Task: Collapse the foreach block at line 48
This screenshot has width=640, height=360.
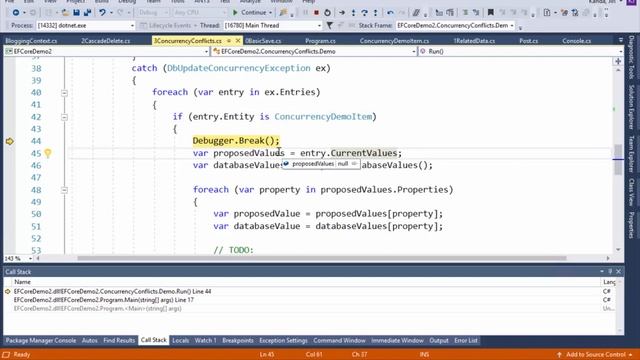Action: 64,190
